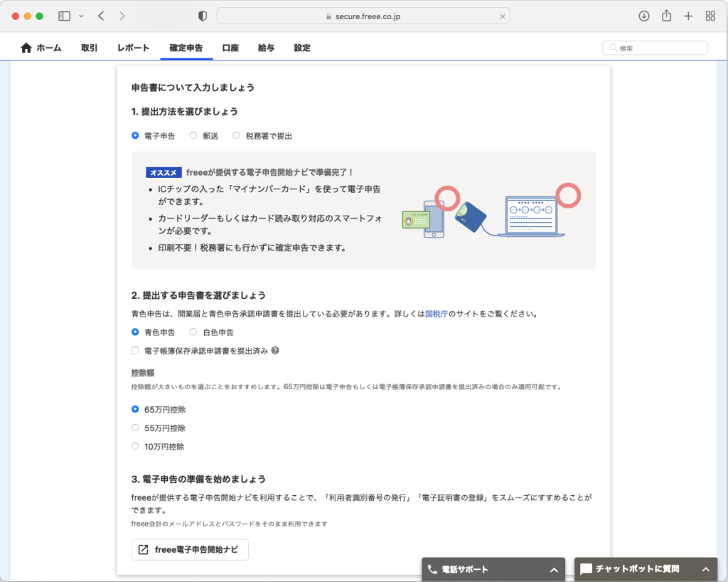The height and width of the screenshot is (582, 728).
Task: Open the ホーム menu
Action: (x=41, y=48)
